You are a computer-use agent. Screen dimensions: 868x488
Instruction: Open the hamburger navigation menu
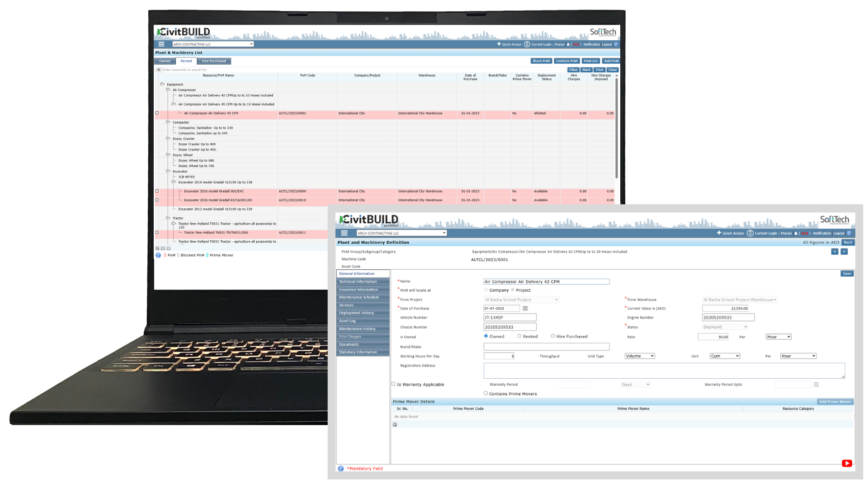[x=344, y=233]
